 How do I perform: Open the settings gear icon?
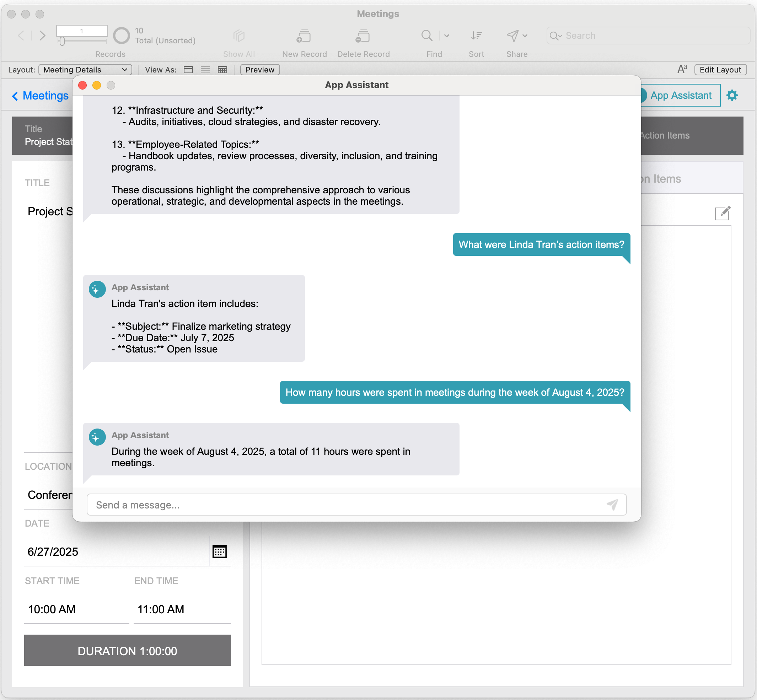point(732,95)
